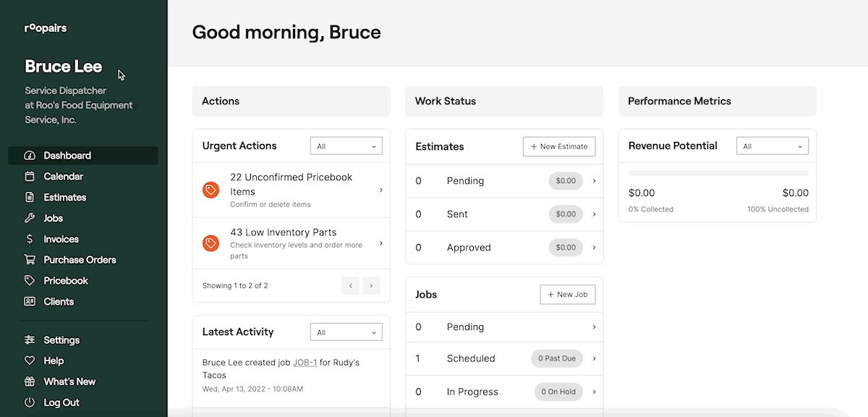Click the Estimates document icon
The height and width of the screenshot is (417, 868).
(x=30, y=198)
